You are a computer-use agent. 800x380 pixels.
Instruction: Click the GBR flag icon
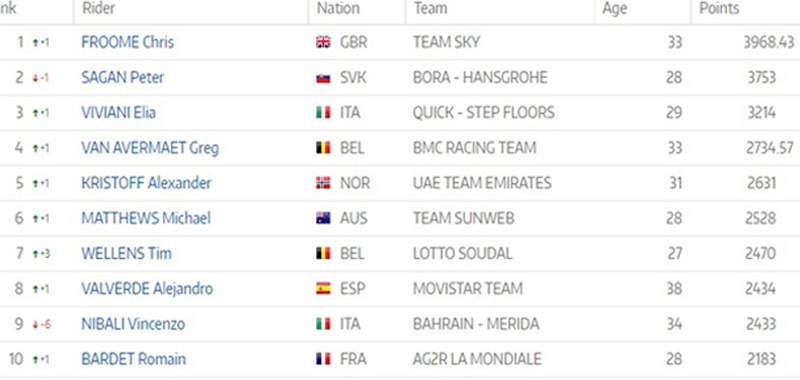(x=323, y=42)
